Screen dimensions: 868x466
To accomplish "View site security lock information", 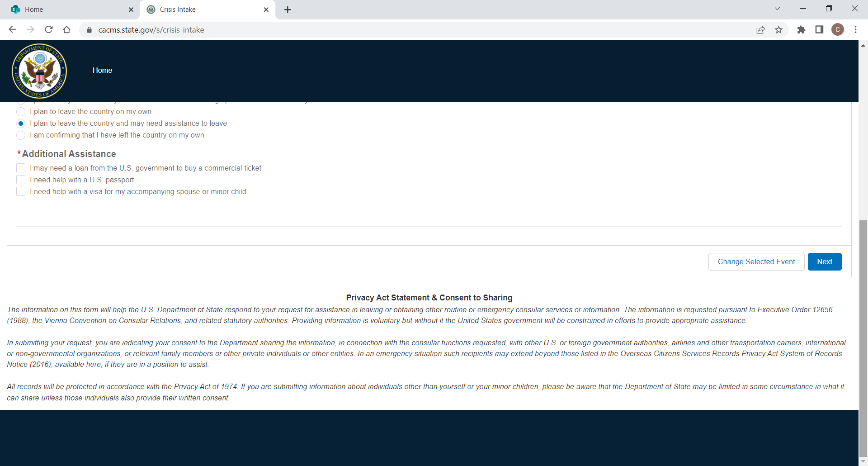I will click(89, 30).
